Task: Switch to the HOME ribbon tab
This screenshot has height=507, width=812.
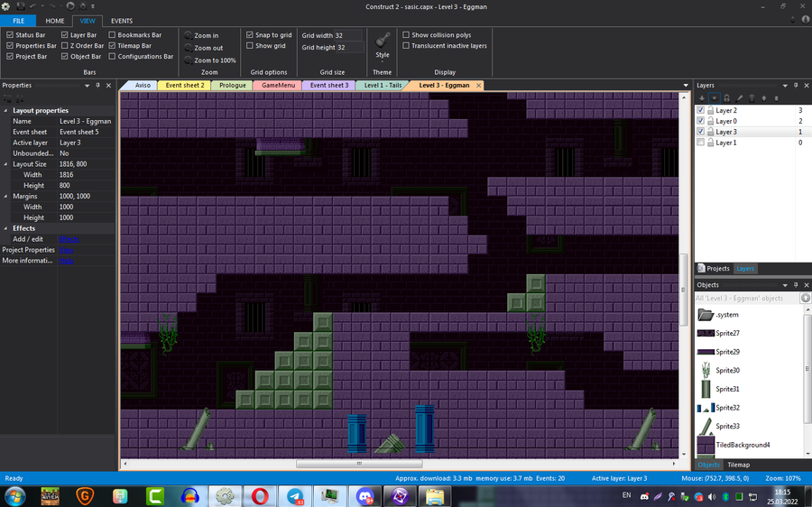Action: point(55,21)
